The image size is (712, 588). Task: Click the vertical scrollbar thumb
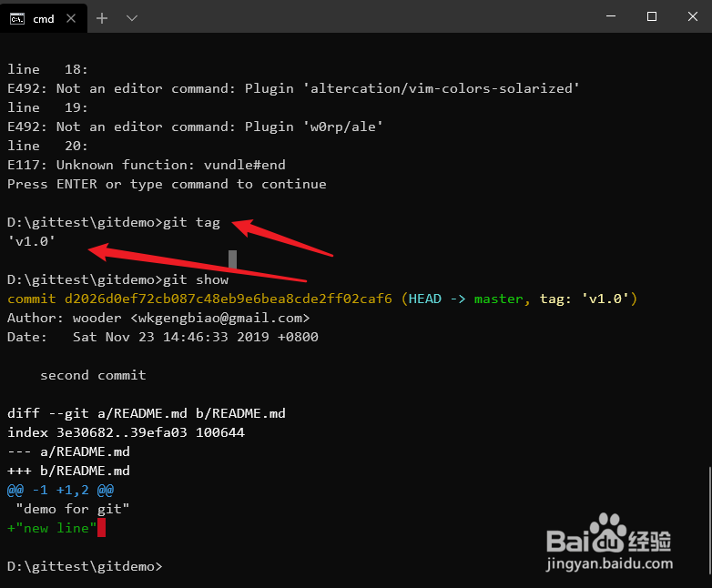[709, 521]
